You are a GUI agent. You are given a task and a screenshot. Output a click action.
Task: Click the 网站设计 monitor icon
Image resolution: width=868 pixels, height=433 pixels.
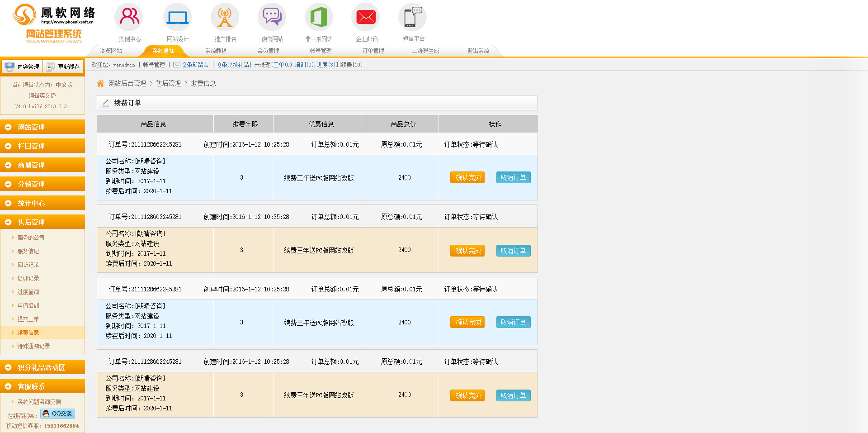click(x=177, y=17)
